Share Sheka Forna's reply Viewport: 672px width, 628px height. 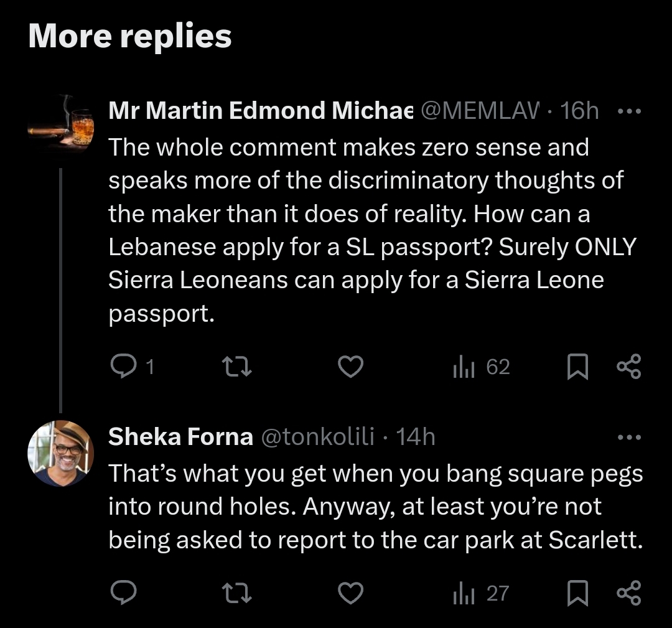[628, 593]
